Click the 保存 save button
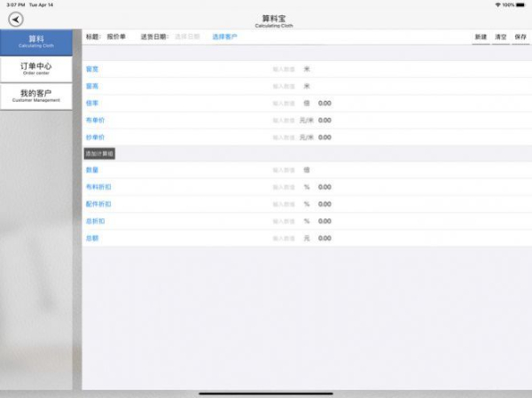The height and width of the screenshot is (398, 532). (520, 37)
